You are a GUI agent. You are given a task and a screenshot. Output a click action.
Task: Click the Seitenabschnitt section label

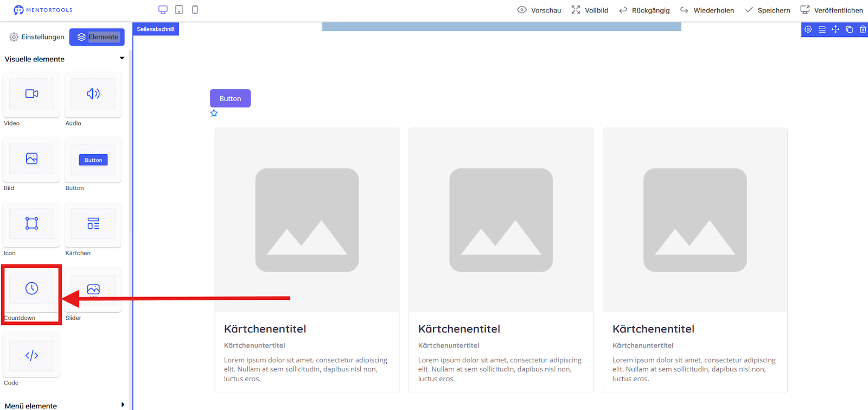click(156, 29)
